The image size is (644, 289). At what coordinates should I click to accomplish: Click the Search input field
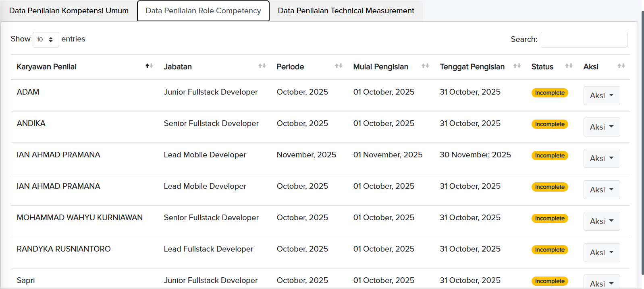point(584,39)
